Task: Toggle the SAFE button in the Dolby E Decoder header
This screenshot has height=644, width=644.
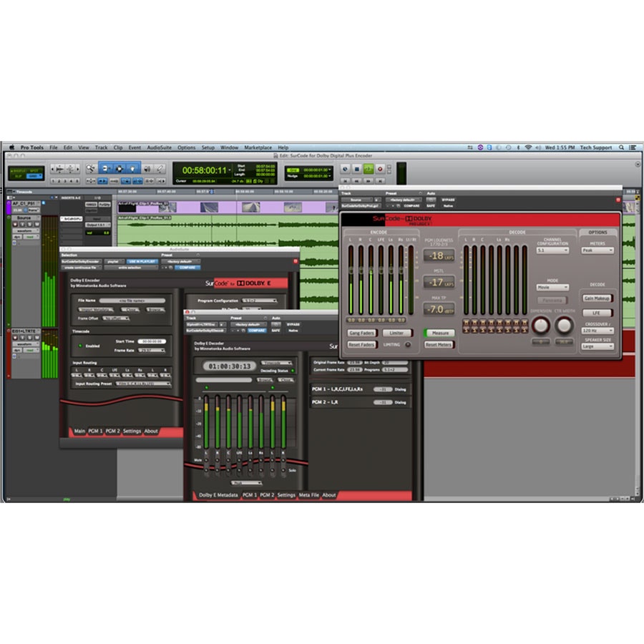Action: (275, 330)
